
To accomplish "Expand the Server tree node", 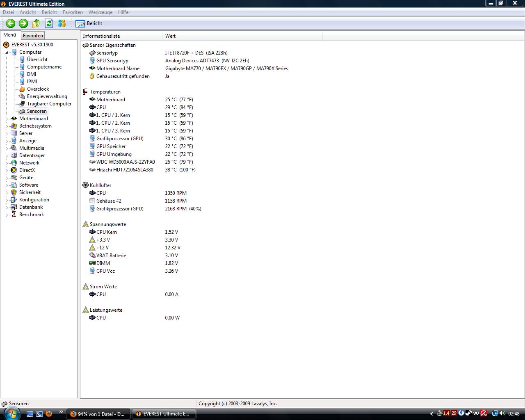I will (7, 134).
